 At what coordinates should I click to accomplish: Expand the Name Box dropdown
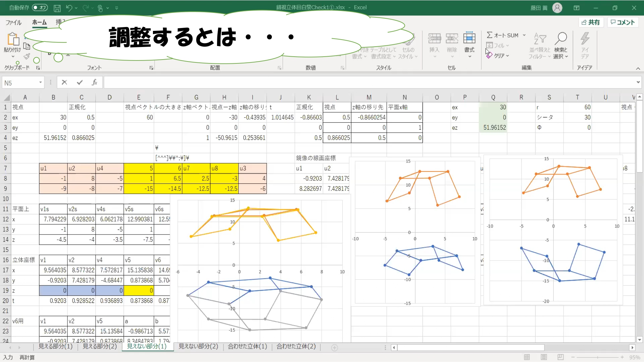tap(41, 83)
